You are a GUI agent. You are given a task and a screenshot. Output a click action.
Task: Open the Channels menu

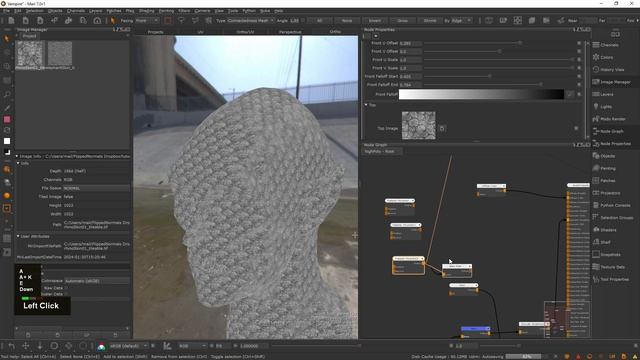[x=76, y=11]
